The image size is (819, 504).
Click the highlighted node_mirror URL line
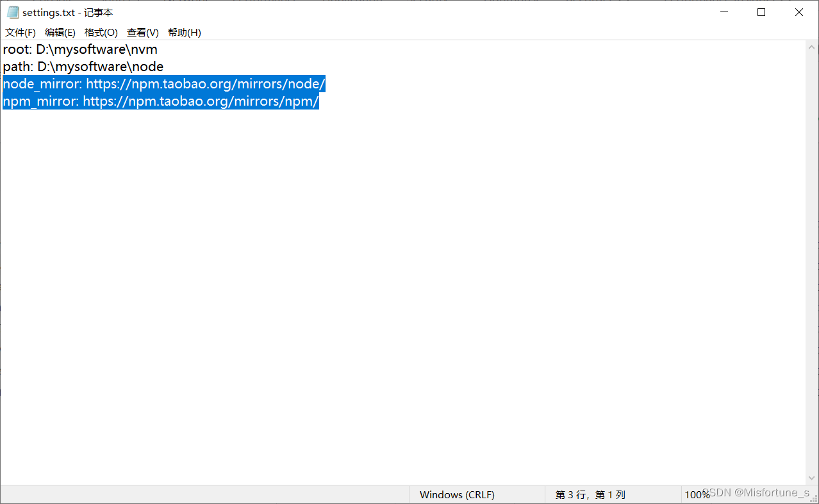point(163,83)
